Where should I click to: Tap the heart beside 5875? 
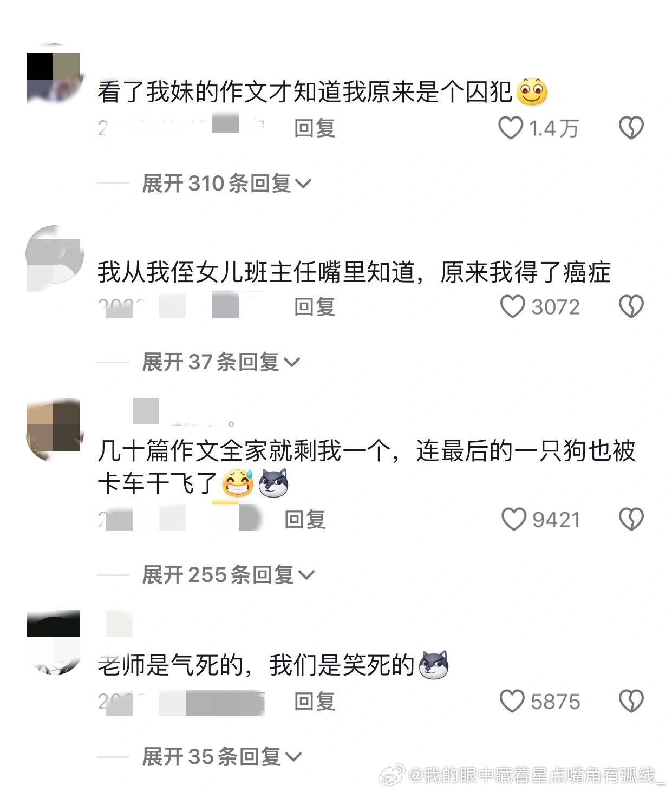click(512, 701)
